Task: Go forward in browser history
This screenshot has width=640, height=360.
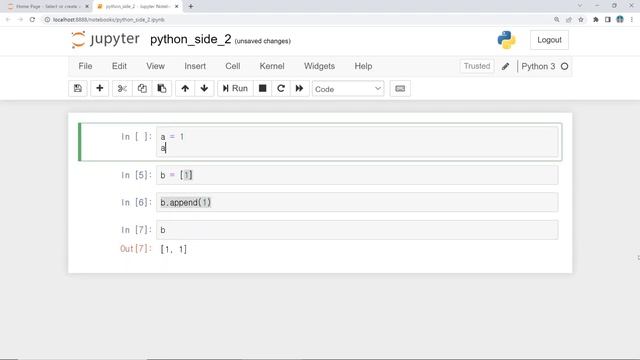Action: click(x=20, y=20)
